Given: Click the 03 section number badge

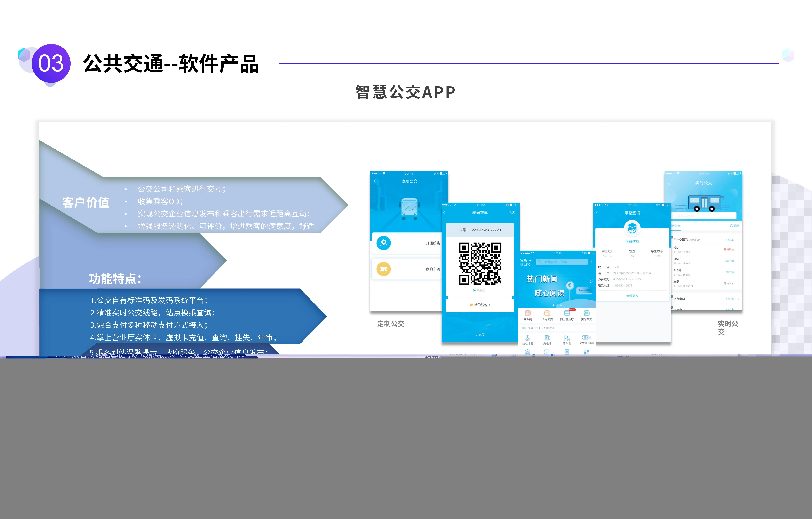Looking at the screenshot, I should [x=51, y=63].
